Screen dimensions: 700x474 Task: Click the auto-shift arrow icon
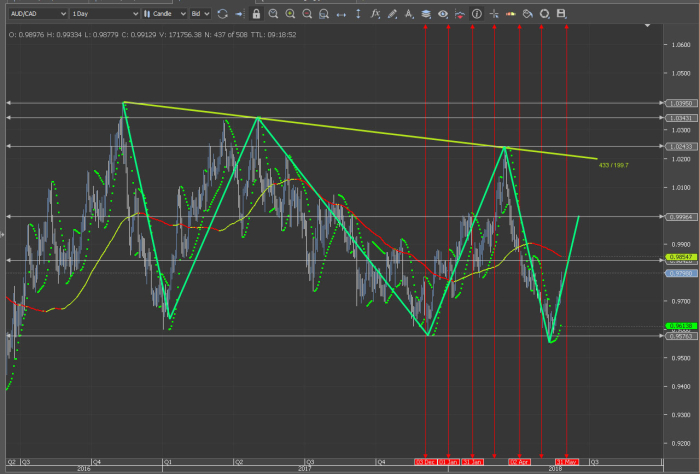tap(239, 14)
